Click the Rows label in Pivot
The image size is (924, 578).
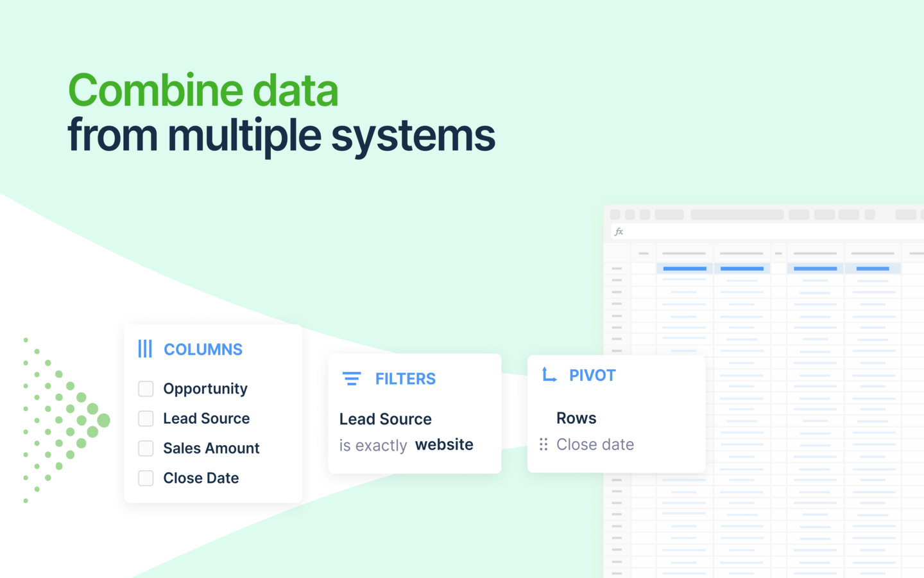click(x=576, y=418)
